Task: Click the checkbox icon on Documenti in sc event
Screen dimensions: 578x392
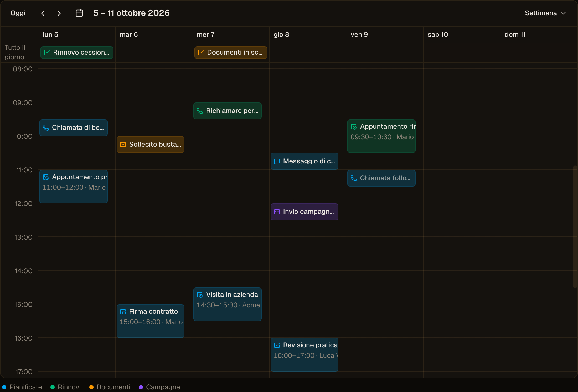Action: point(201,53)
